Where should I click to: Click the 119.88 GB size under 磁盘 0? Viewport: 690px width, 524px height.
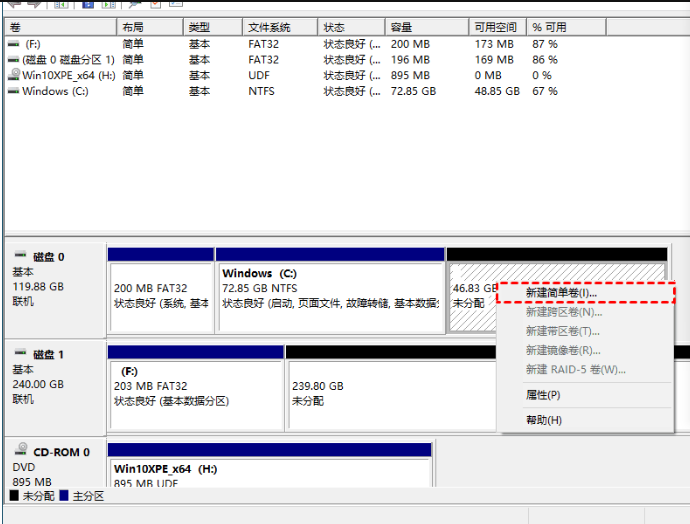38,286
